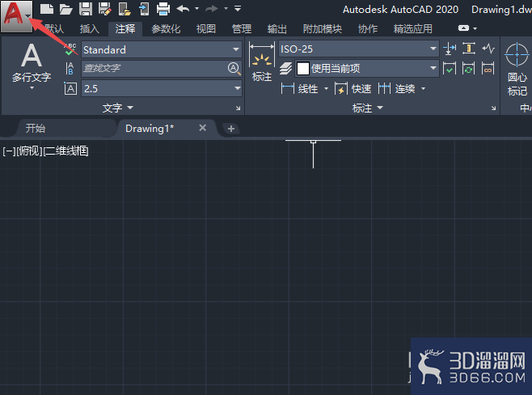The height and width of the screenshot is (395, 532).
Task: Click the Save As icon
Action: 105,9
